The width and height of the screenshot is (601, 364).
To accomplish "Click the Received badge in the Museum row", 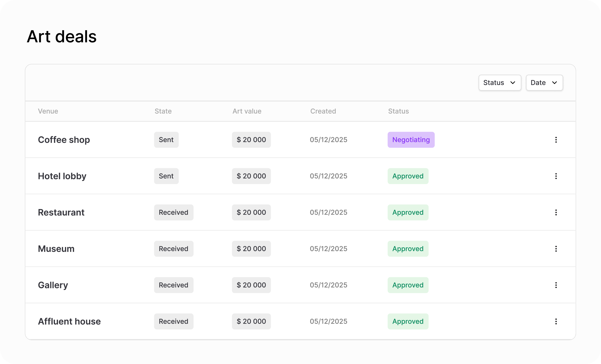I will coord(173,249).
